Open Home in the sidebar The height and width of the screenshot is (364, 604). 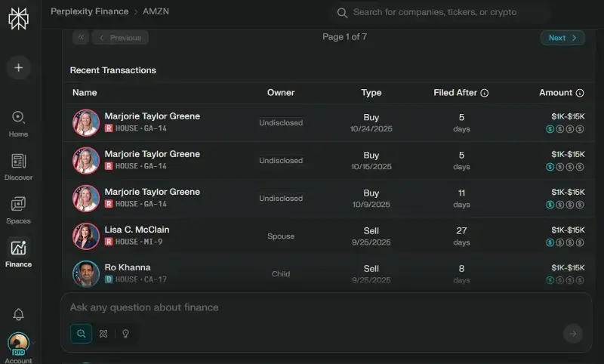point(18,124)
